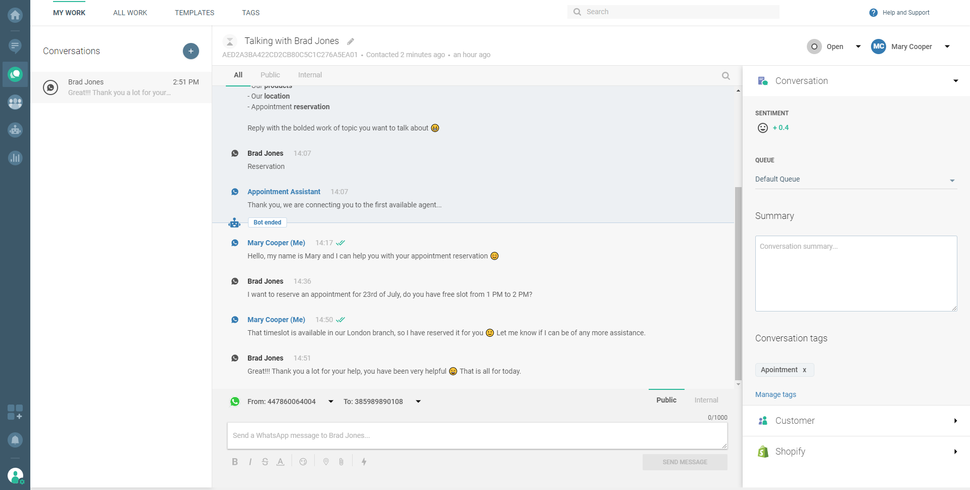
Task: Click pencil icon to edit conversation title
Action: (351, 42)
